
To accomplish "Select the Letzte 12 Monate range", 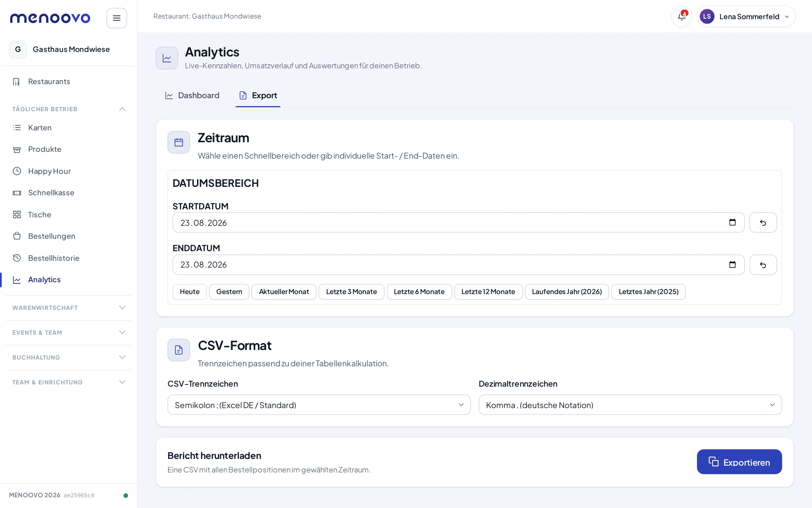I will [488, 292].
